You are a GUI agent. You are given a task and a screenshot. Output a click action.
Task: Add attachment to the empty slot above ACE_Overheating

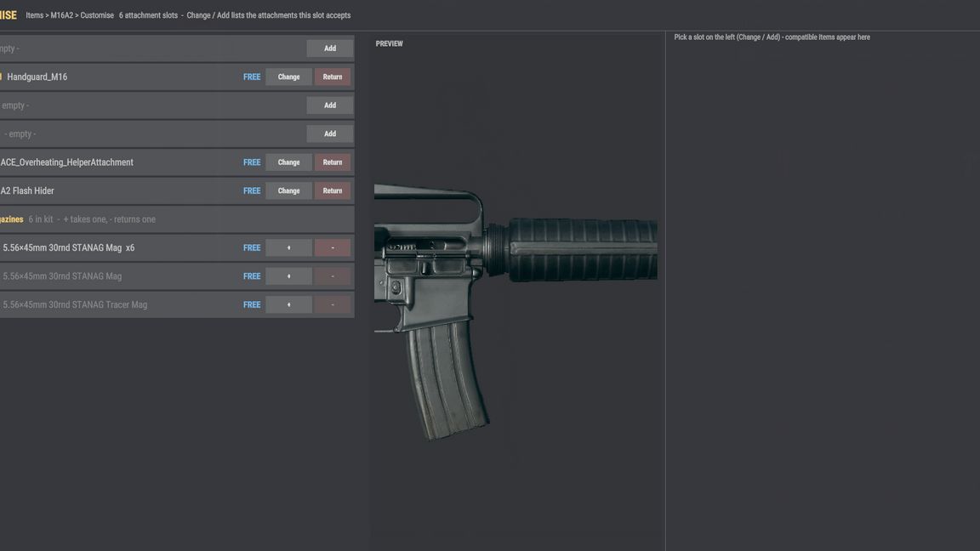pos(330,133)
